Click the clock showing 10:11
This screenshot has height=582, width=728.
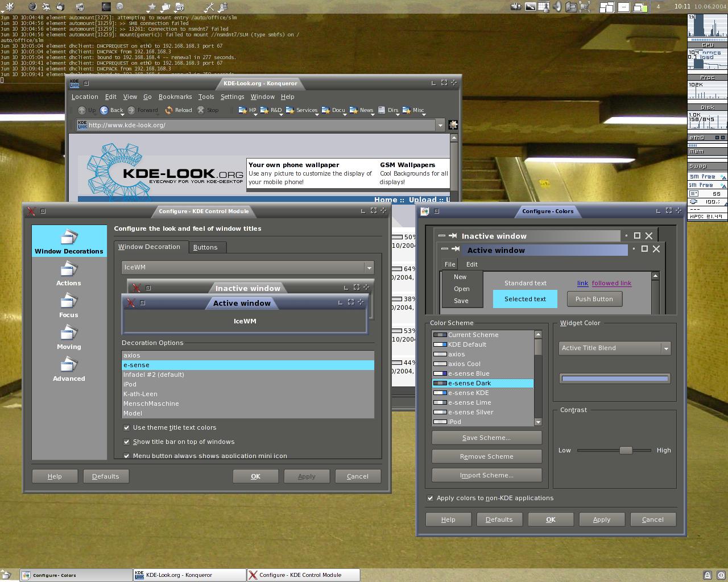pyautogui.click(x=682, y=6)
